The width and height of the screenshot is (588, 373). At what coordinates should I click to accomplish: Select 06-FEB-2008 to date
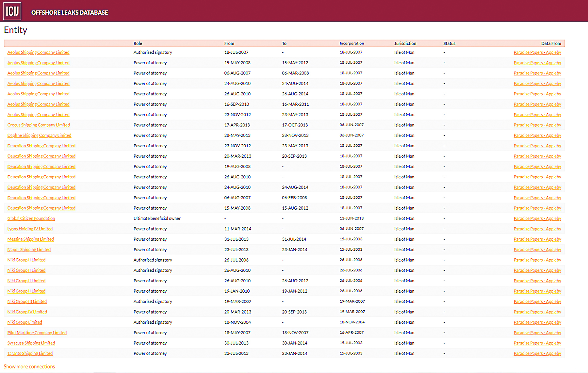(x=295, y=198)
